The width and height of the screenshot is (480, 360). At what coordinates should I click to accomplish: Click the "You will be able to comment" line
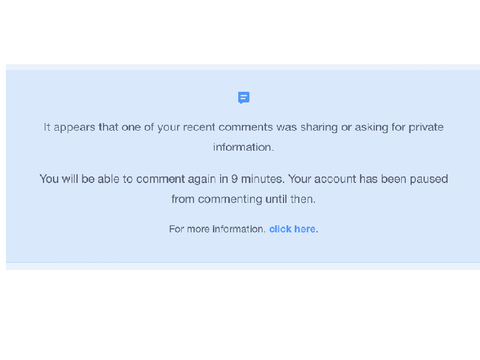pyautogui.click(x=243, y=179)
